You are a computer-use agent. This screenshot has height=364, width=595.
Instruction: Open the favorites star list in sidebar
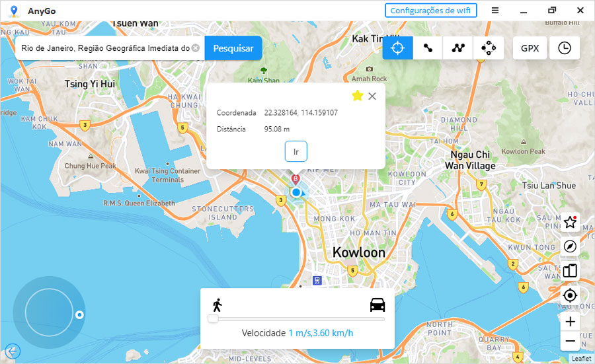(570, 223)
